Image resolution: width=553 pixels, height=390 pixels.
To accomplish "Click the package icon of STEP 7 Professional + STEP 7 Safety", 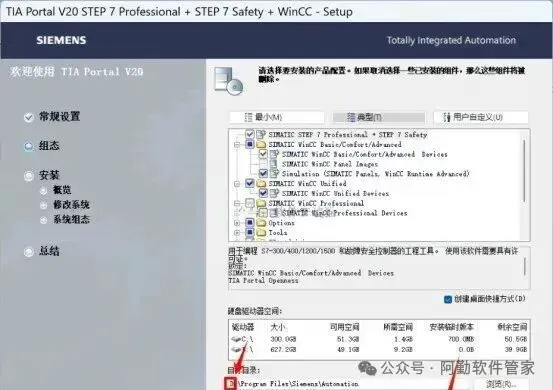I will tap(261, 134).
